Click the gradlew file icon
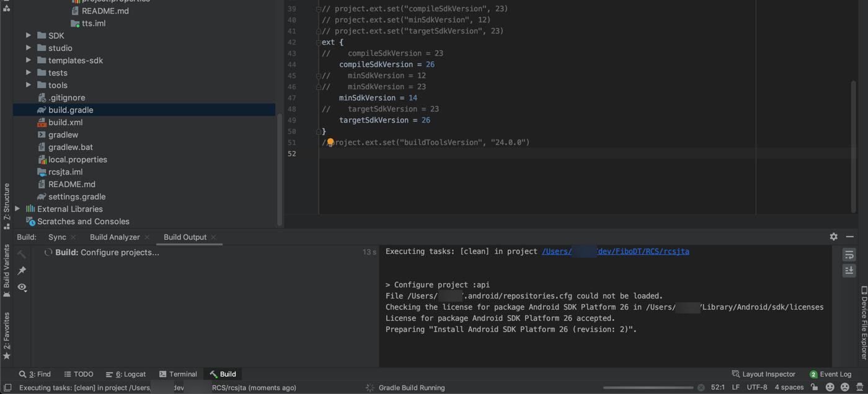This screenshot has width=868, height=394. (42, 135)
